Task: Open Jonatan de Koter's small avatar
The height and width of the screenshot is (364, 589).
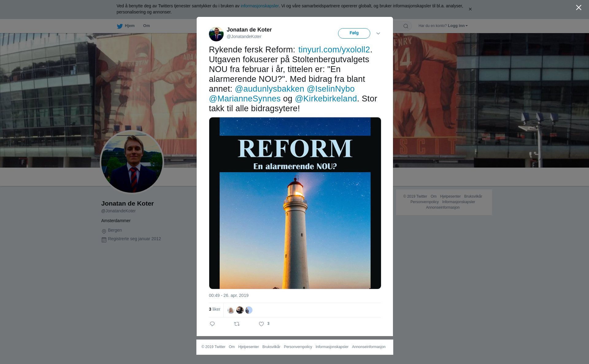Action: click(216, 34)
